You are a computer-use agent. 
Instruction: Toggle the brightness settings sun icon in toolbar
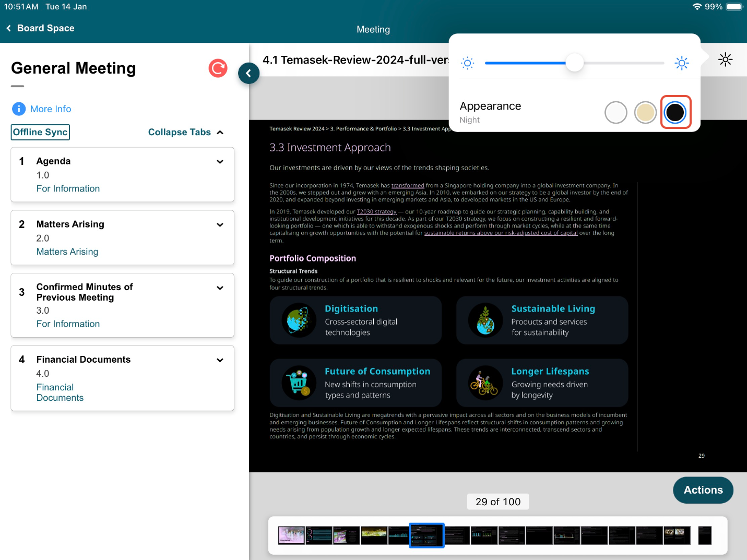tap(725, 59)
